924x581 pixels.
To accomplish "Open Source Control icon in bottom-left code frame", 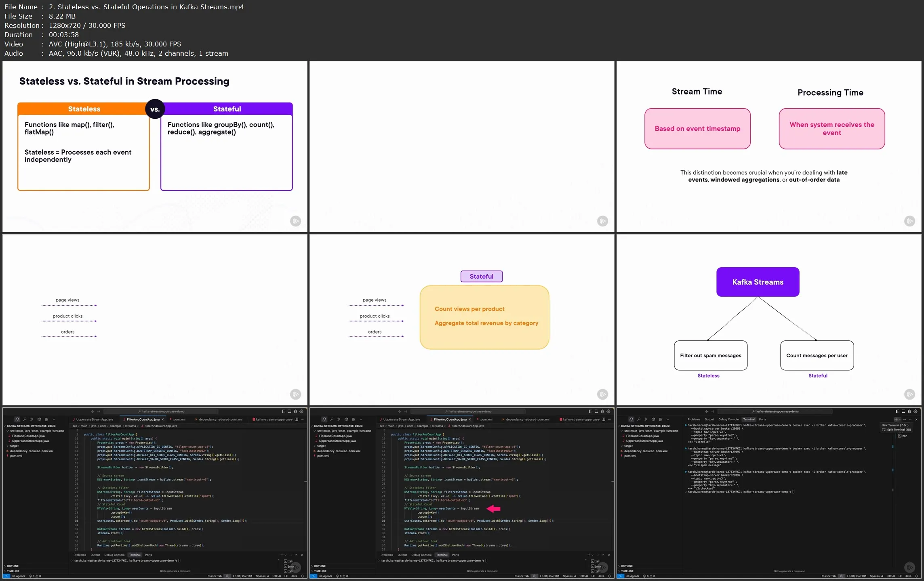I will [32, 419].
